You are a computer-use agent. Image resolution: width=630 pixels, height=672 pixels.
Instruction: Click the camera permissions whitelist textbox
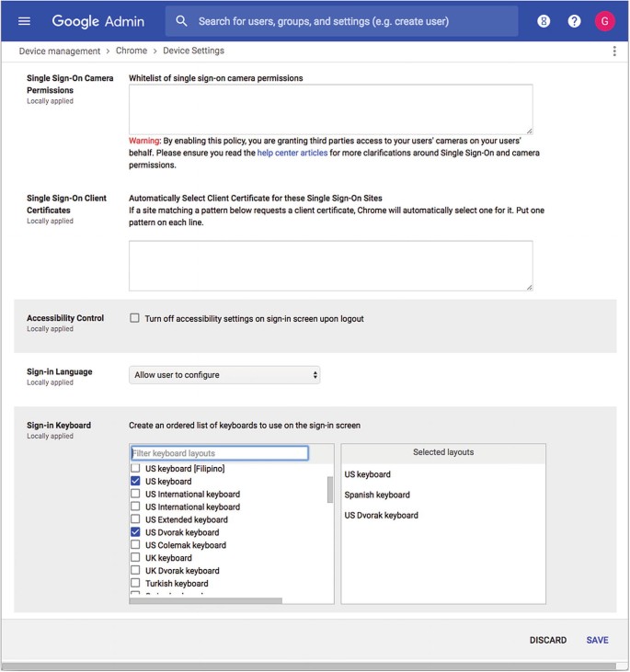point(331,109)
